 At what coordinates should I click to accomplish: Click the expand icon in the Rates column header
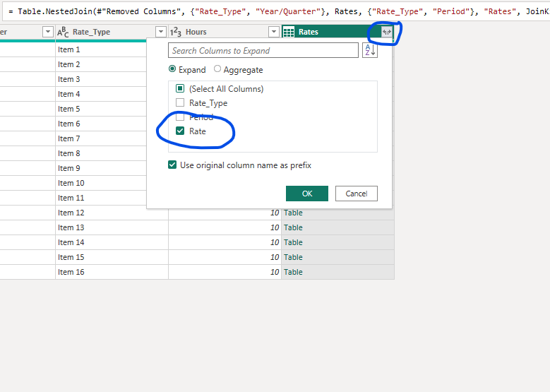pos(386,32)
